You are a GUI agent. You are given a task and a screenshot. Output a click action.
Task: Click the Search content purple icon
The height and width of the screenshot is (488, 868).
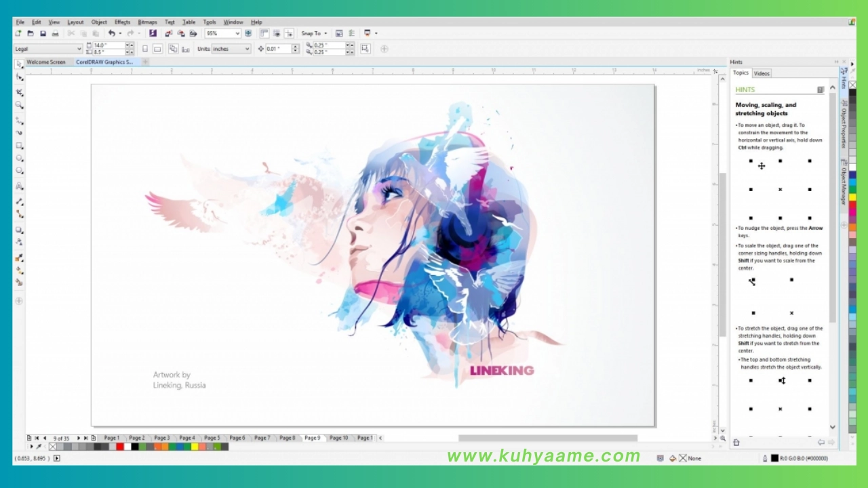tap(153, 33)
